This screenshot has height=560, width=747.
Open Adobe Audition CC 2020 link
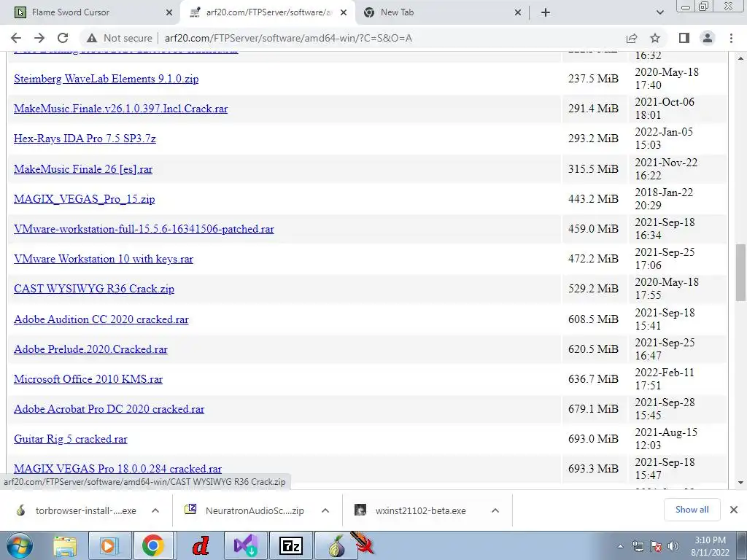coord(101,319)
